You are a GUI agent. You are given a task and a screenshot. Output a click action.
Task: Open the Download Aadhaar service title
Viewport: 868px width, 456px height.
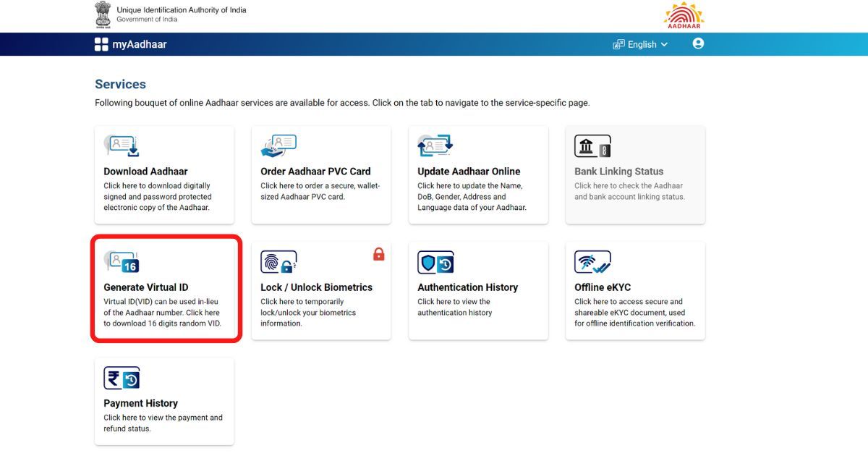[145, 172]
